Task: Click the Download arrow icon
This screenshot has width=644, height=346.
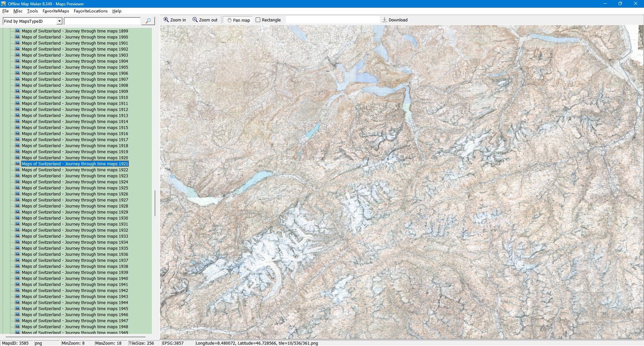Action: tap(384, 20)
